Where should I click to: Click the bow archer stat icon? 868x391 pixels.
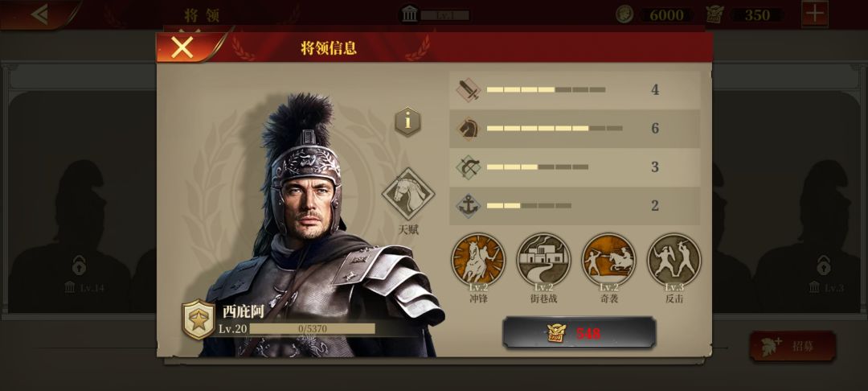469,167
